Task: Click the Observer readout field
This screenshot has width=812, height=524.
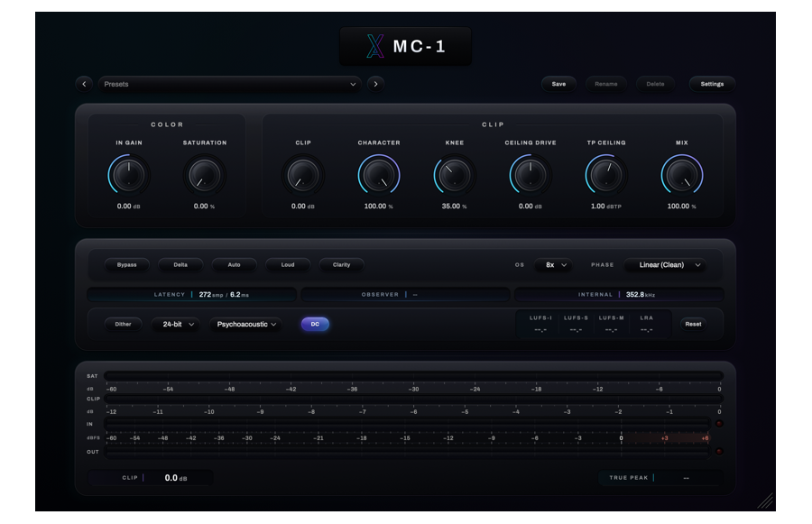Action: 405,295
